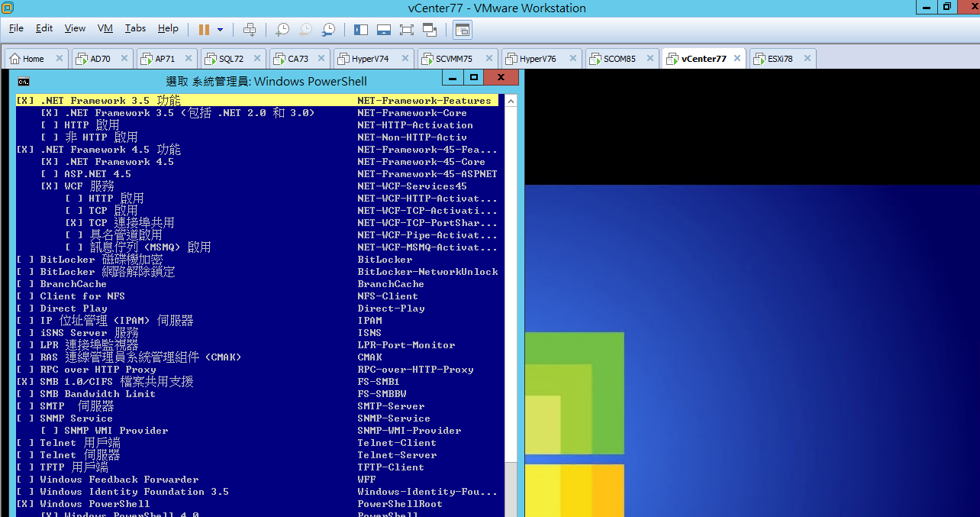
Task: Open the VM menu
Action: point(105,28)
